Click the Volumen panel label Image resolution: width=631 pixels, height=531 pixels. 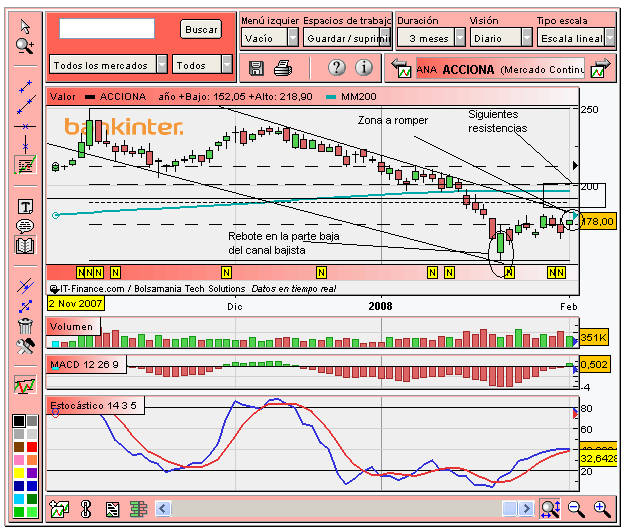74,327
